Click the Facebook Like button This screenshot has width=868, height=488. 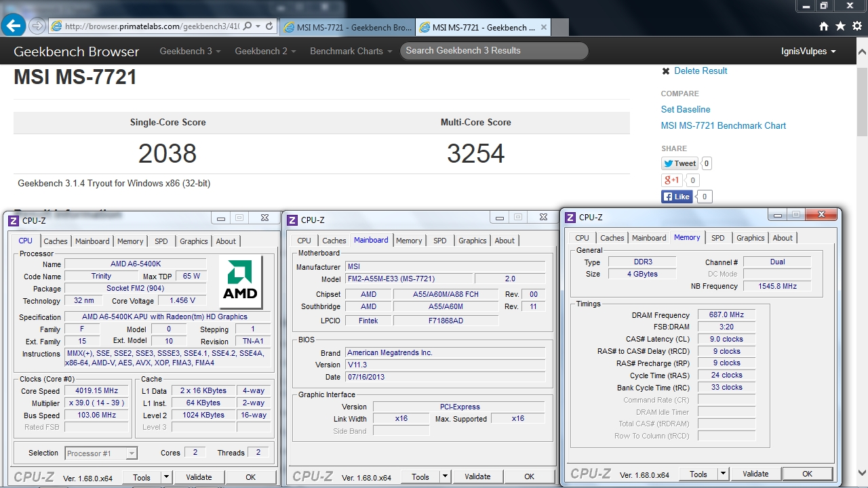pos(677,197)
